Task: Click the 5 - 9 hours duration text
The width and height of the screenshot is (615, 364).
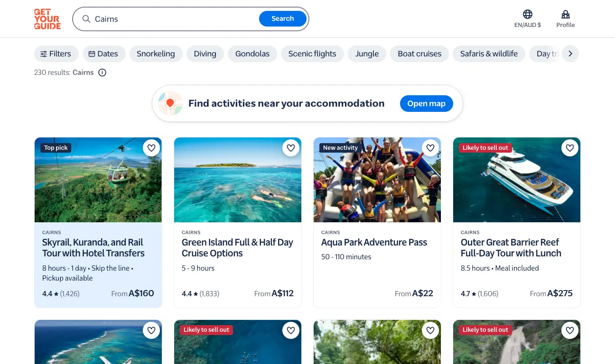Action: coord(198,268)
